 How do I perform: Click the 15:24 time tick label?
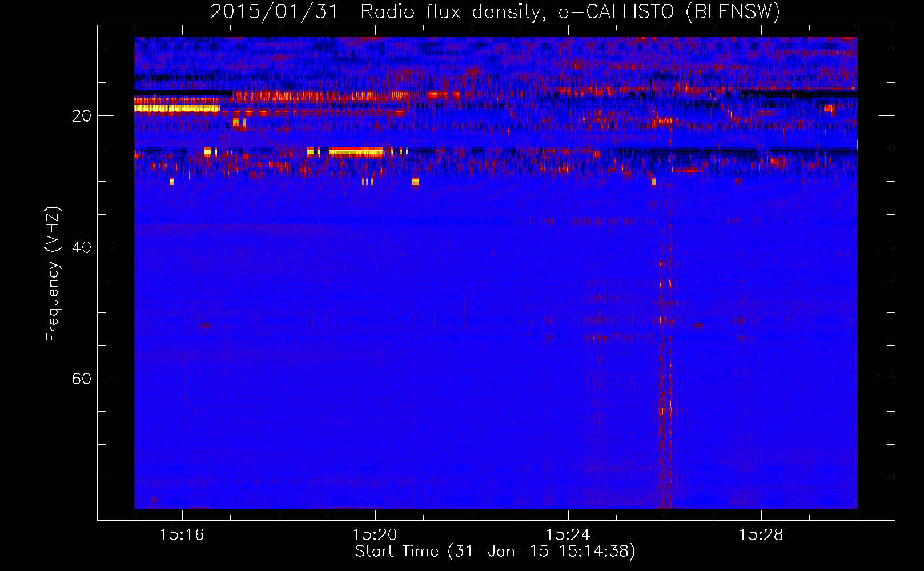click(x=568, y=535)
